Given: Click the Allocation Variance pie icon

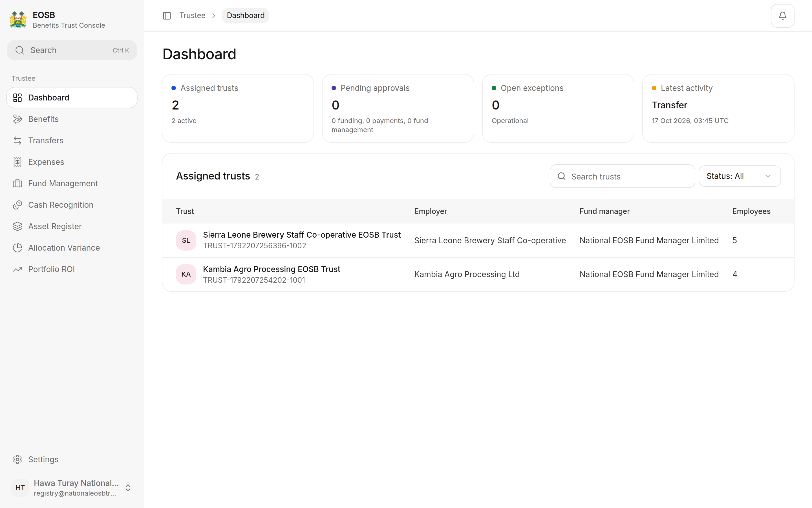Looking at the screenshot, I should [x=17, y=248].
